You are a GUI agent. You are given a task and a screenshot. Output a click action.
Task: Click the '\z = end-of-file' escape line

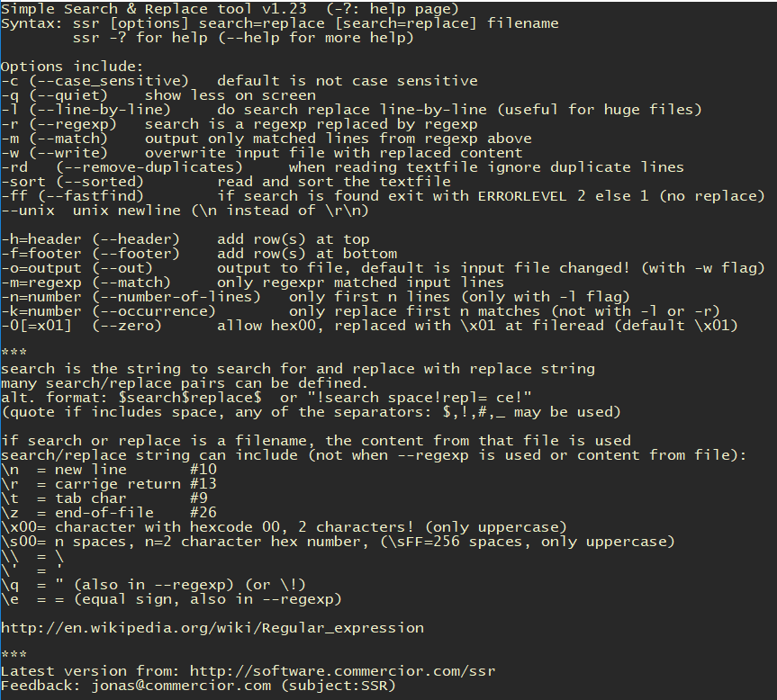coord(109,512)
